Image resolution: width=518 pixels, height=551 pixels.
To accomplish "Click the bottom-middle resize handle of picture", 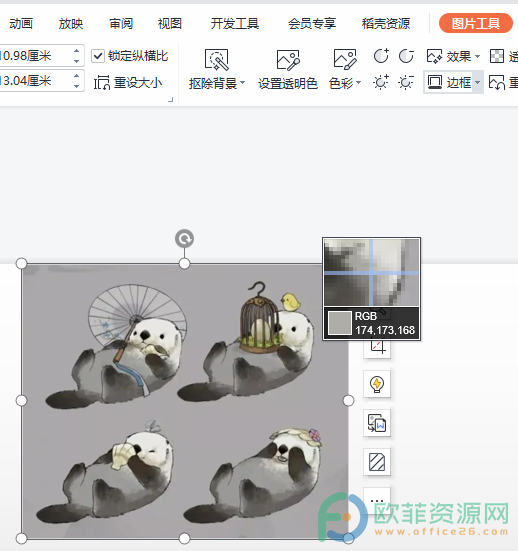I will point(184,538).
